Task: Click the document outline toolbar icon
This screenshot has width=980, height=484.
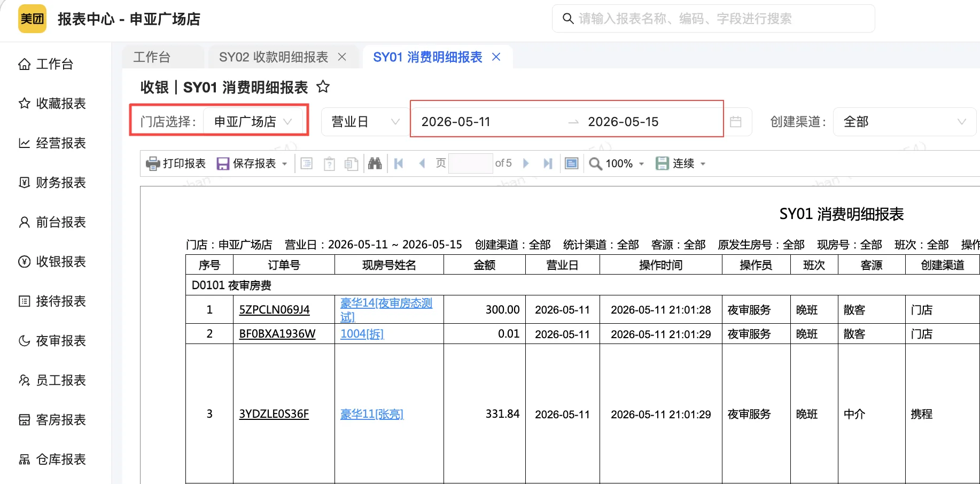Action: tap(307, 163)
